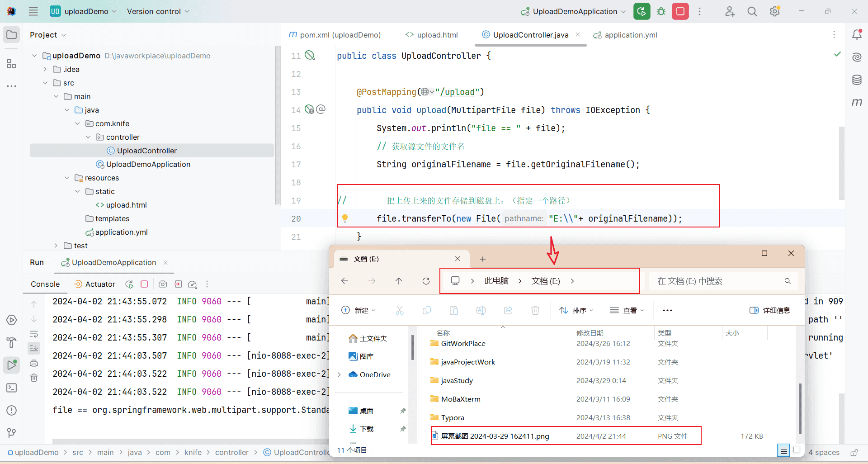
Task: Collapse the src folder
Action: (45, 83)
